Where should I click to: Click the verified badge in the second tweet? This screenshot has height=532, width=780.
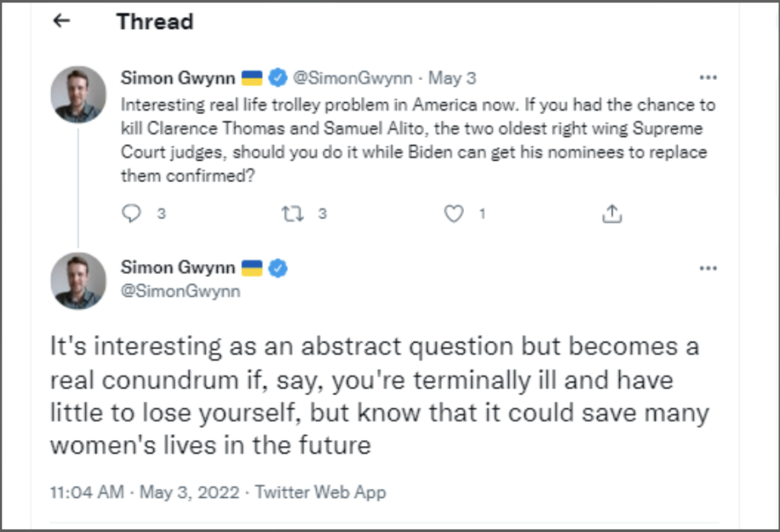pyautogui.click(x=277, y=268)
